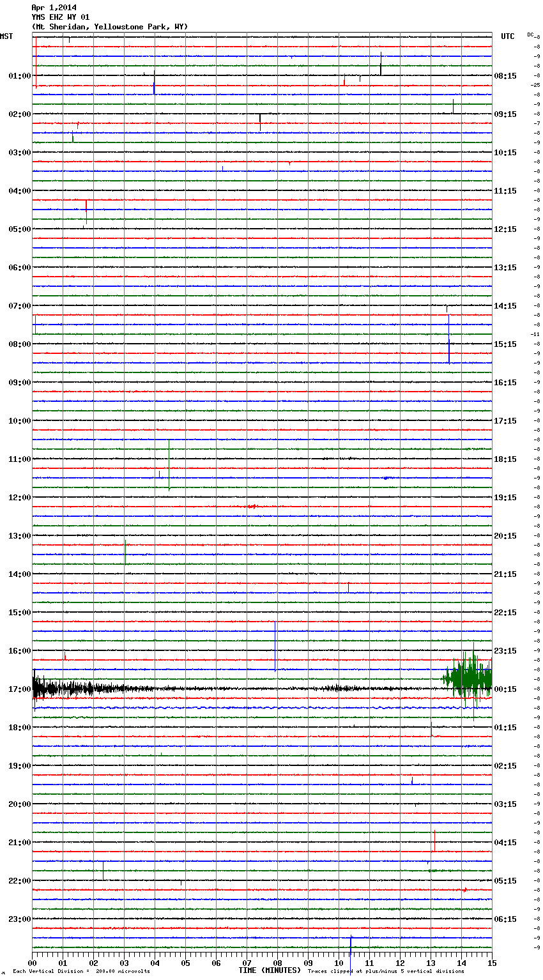Click the 22:15 UTC time label
The image size is (543, 980).
505,613
